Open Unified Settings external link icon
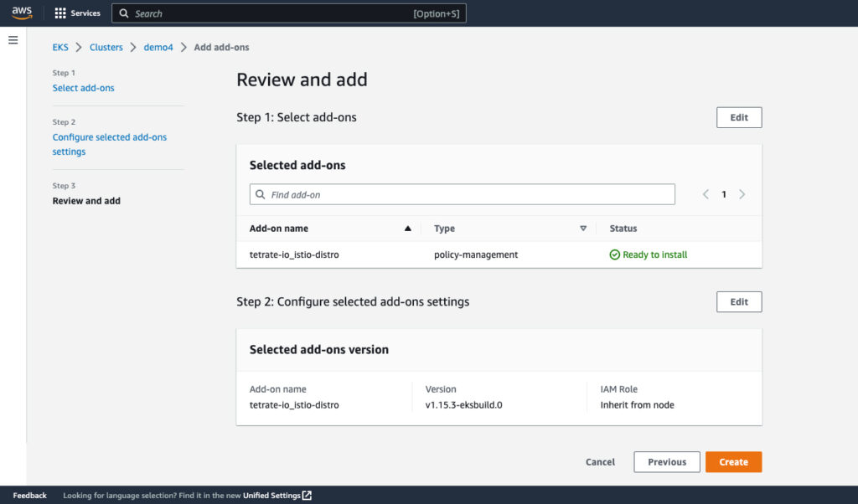Viewport: 858px width, 504px height. click(307, 496)
